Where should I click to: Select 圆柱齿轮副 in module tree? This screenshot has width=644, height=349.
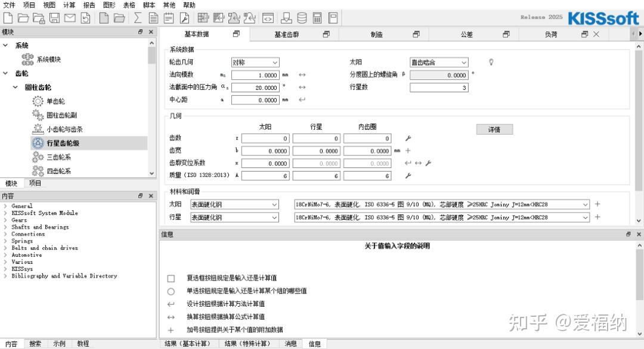coord(61,115)
